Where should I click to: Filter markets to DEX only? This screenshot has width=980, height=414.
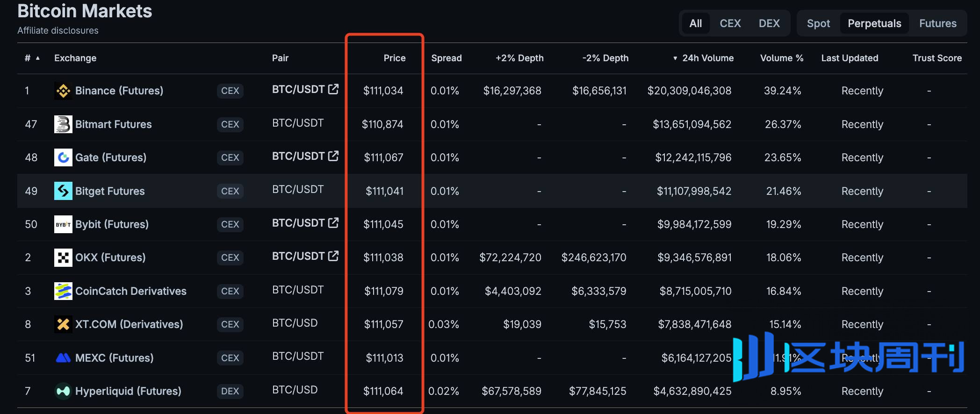tap(769, 23)
